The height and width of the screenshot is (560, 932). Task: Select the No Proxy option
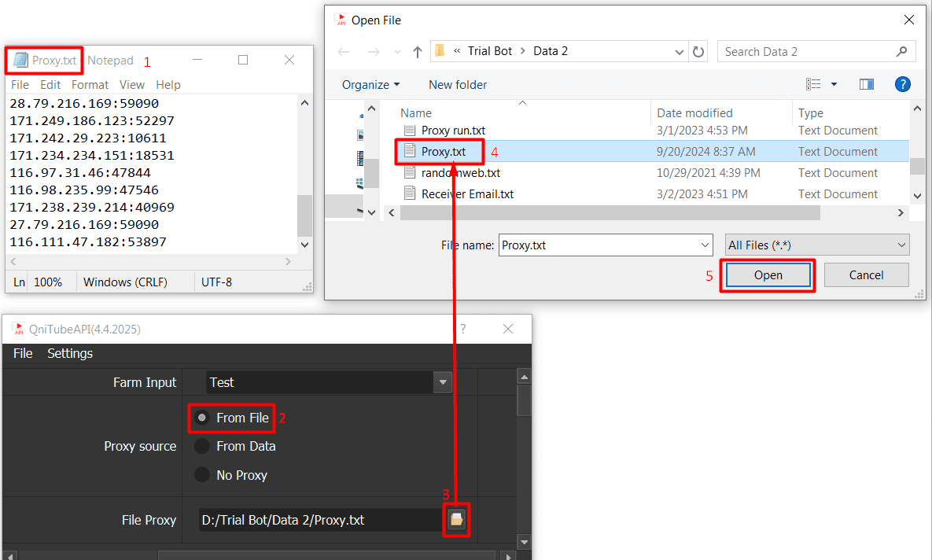pyautogui.click(x=202, y=474)
